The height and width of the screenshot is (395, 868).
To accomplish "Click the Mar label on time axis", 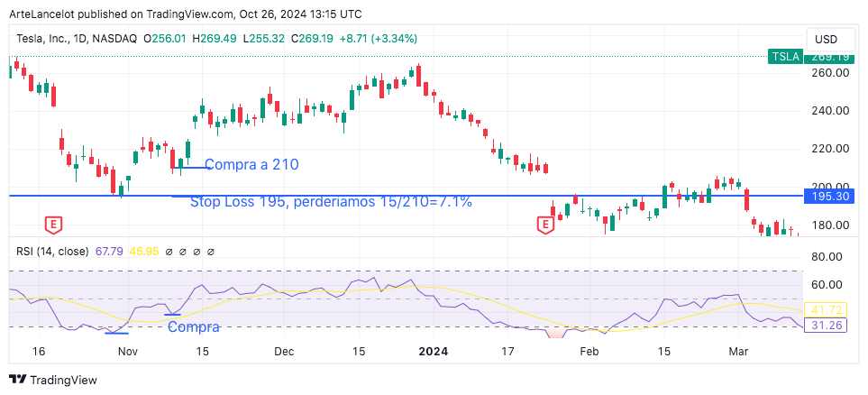I will [738, 352].
